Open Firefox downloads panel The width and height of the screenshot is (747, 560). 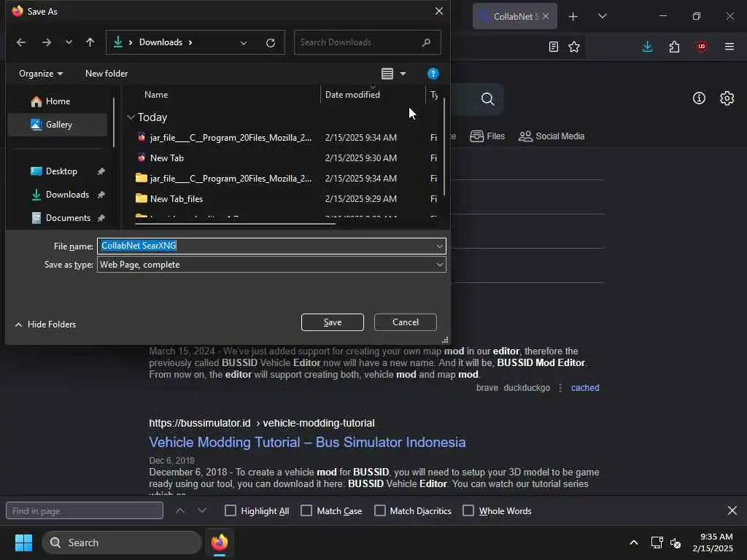[647, 47]
